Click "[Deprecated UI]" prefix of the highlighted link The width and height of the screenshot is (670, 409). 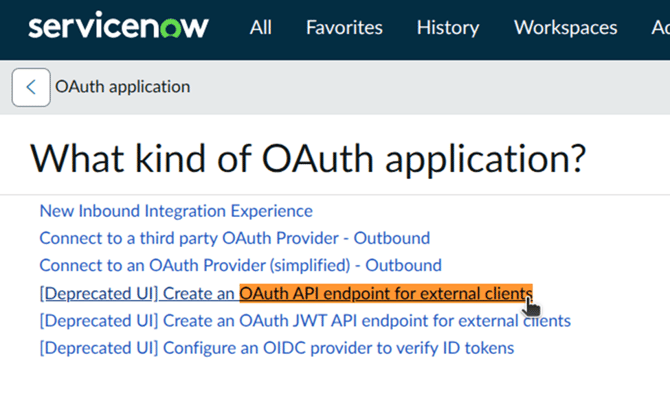tap(98, 293)
